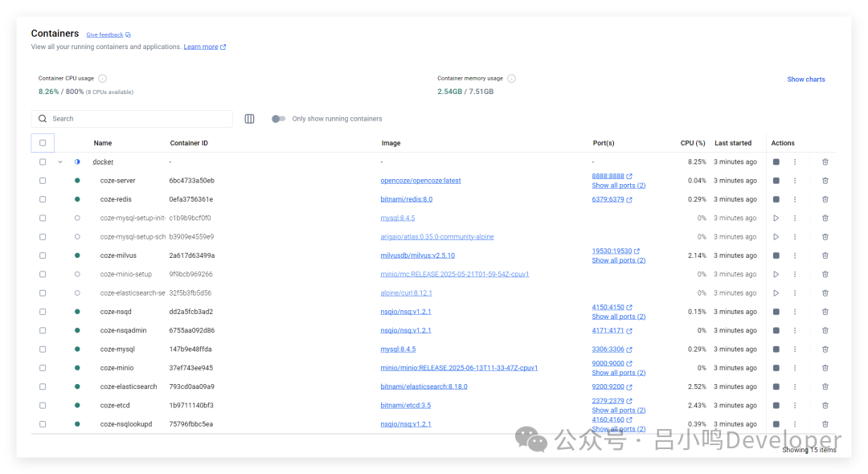The image size is (868, 474).
Task: Open port 8888:8888 link
Action: (x=612, y=177)
